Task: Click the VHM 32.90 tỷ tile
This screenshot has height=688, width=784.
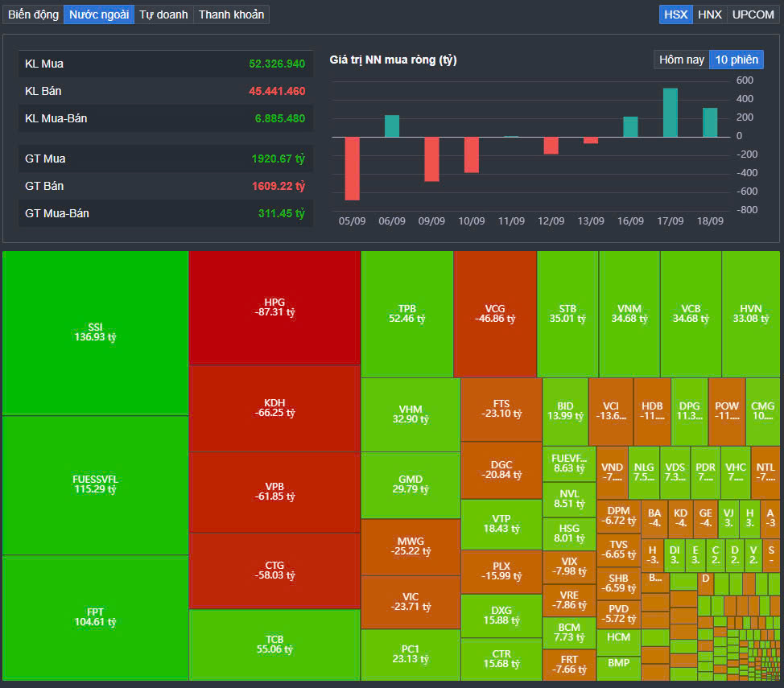Action: coord(411,414)
